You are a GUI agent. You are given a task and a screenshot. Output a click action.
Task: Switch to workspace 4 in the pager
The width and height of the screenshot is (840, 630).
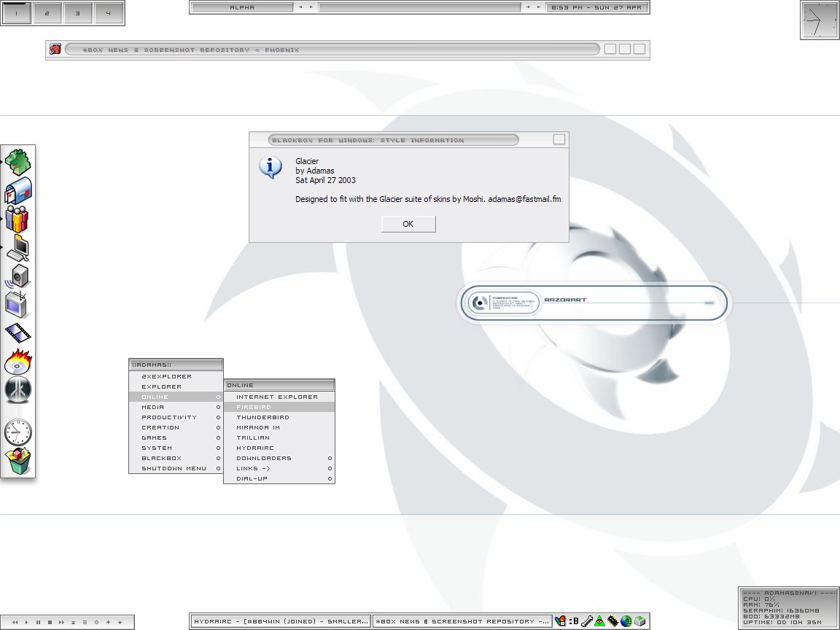click(108, 13)
